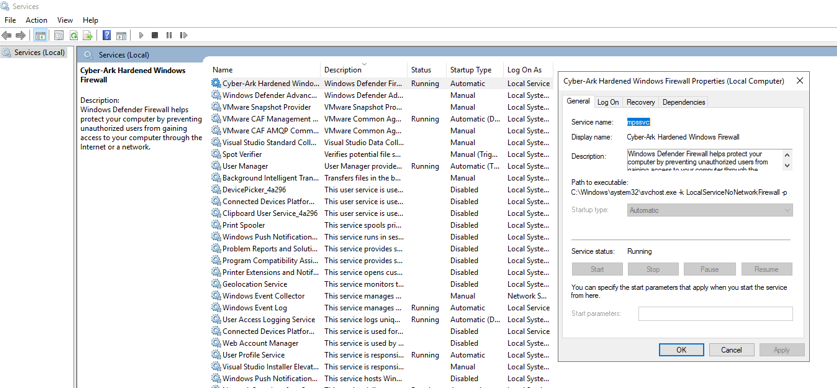This screenshot has width=837, height=391.
Task: Click the description box's down scroll arrow
Action: pos(787,166)
